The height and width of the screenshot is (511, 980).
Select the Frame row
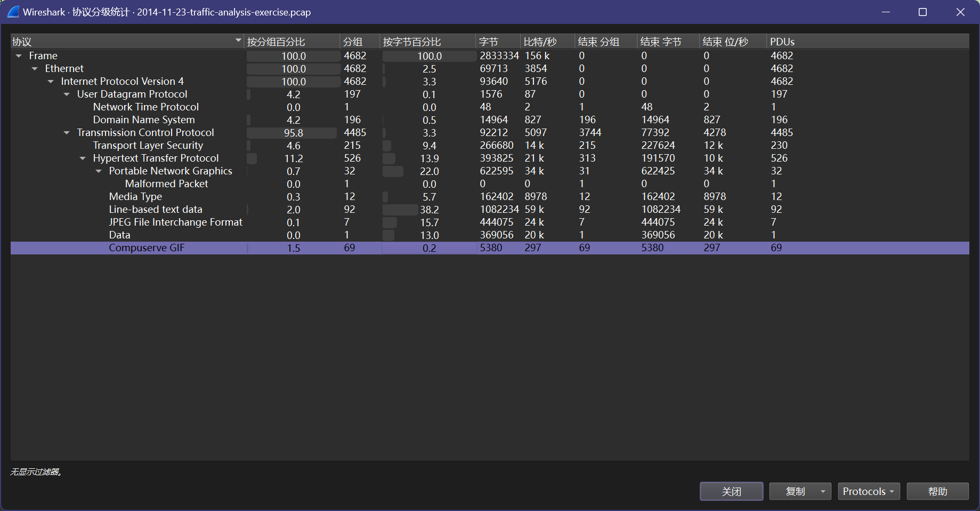point(490,56)
